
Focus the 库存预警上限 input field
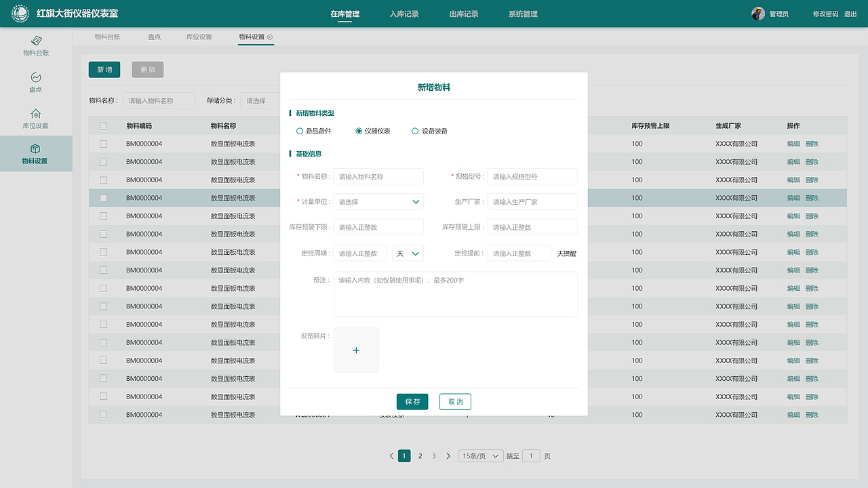[532, 227]
